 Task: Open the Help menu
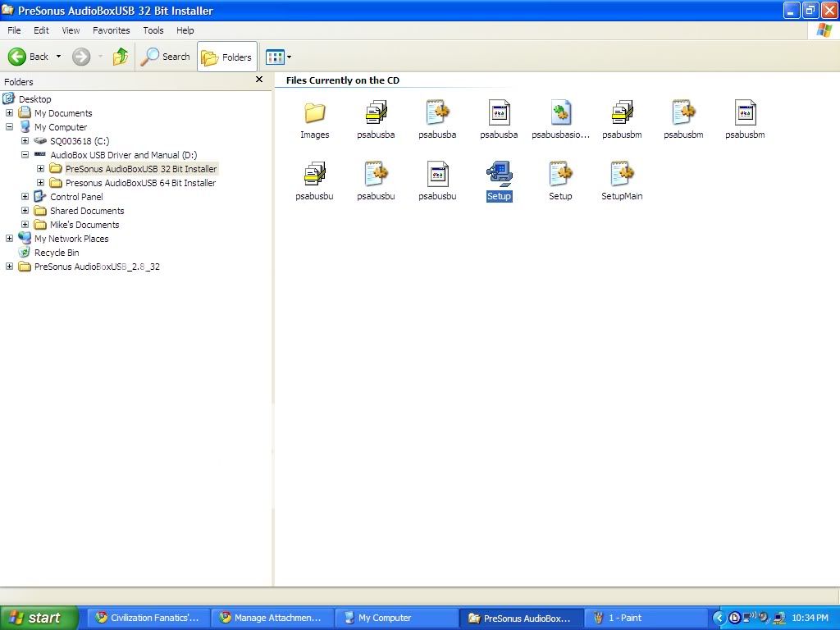point(185,30)
